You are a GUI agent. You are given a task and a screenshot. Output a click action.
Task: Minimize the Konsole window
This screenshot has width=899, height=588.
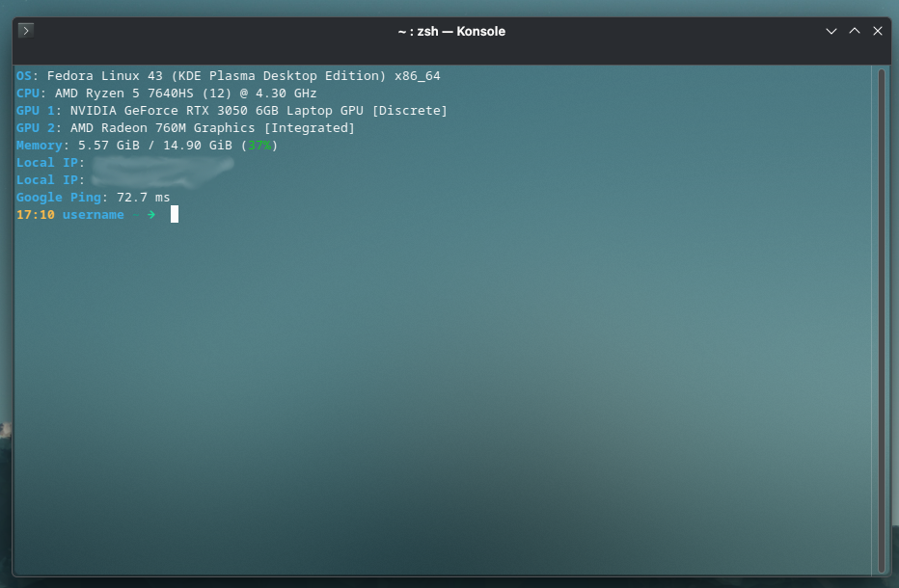[x=831, y=31]
